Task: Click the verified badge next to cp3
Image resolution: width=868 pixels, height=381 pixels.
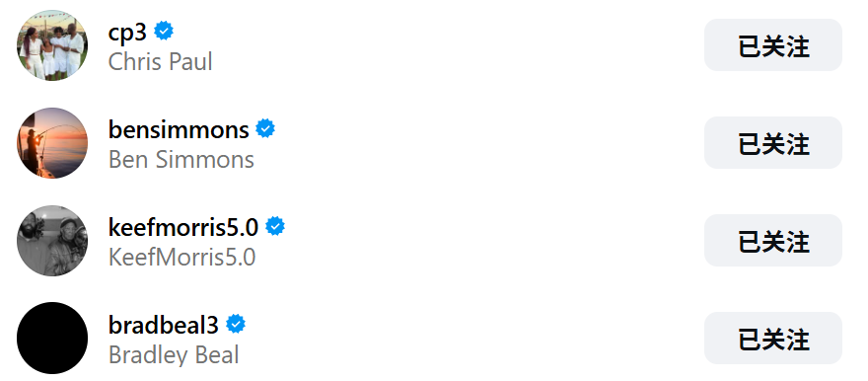Action: (164, 31)
